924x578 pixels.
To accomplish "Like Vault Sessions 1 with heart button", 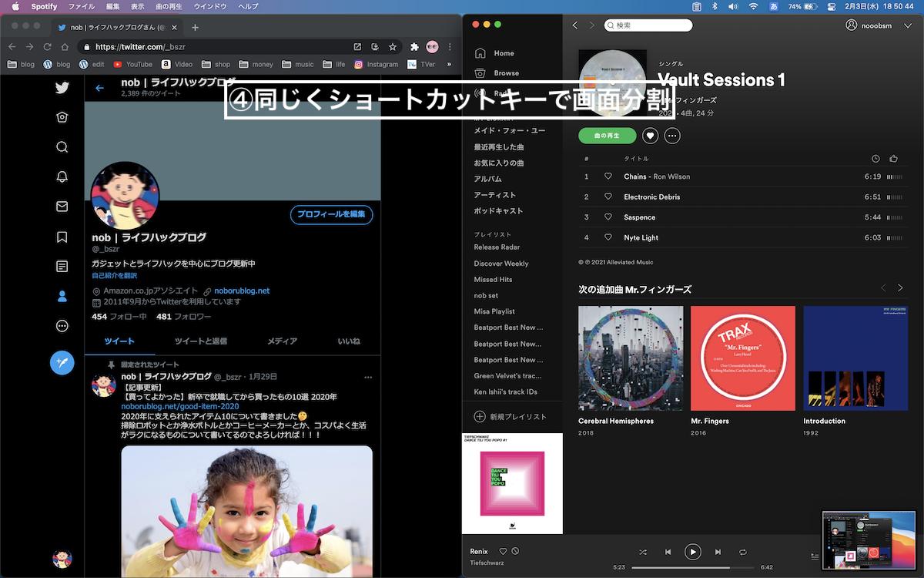I will (651, 136).
